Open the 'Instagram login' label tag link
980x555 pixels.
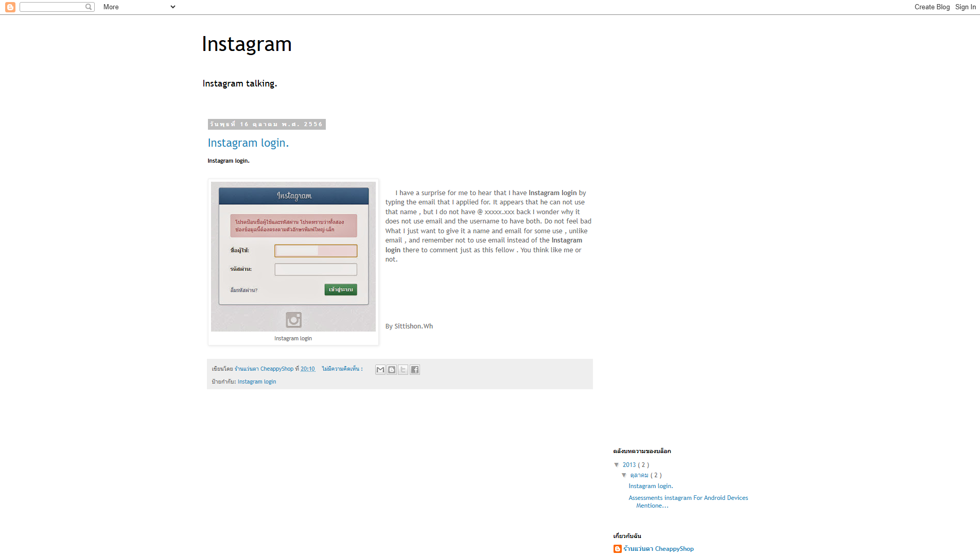(x=257, y=381)
